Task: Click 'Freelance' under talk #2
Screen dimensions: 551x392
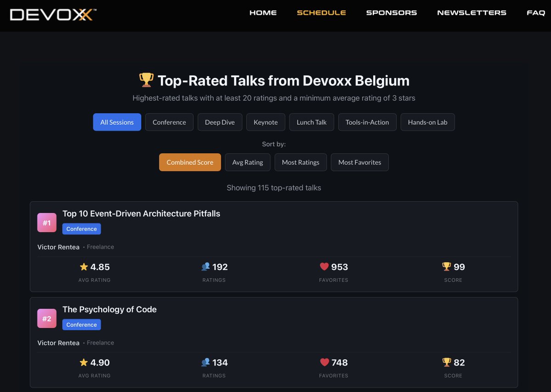Action: (100, 342)
